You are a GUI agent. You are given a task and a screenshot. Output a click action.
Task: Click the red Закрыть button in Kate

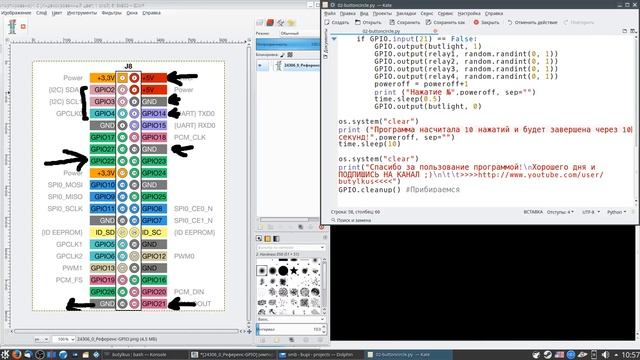(x=486, y=22)
